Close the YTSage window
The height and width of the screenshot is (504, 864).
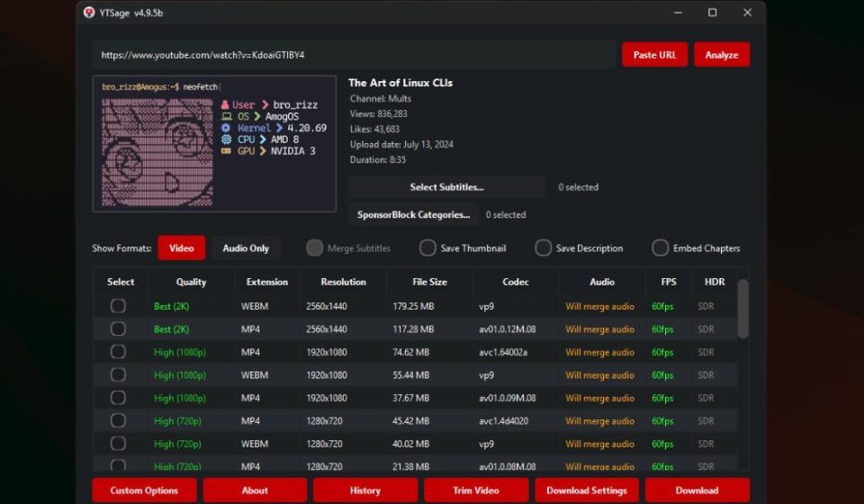tap(747, 13)
